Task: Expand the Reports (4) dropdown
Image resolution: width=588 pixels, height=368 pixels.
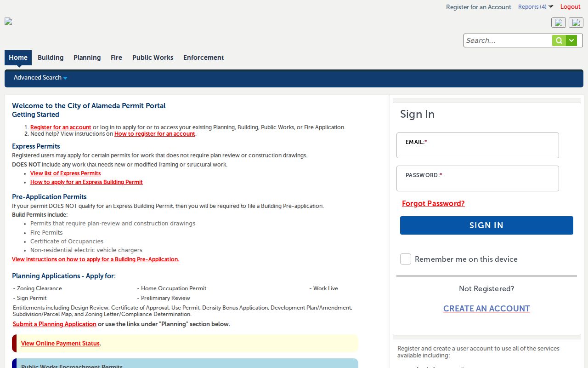Action: [536, 7]
